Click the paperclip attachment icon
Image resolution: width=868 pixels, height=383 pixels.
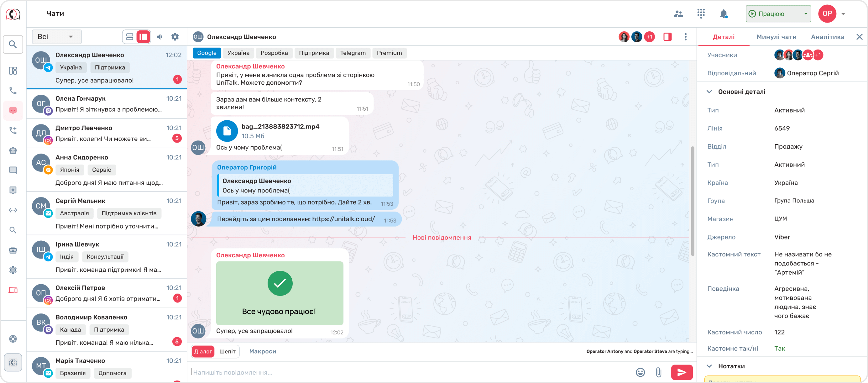pos(658,372)
